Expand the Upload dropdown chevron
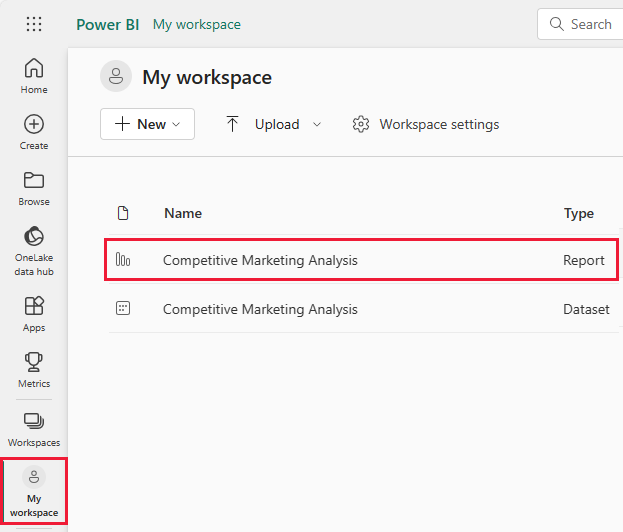 pyautogui.click(x=317, y=125)
